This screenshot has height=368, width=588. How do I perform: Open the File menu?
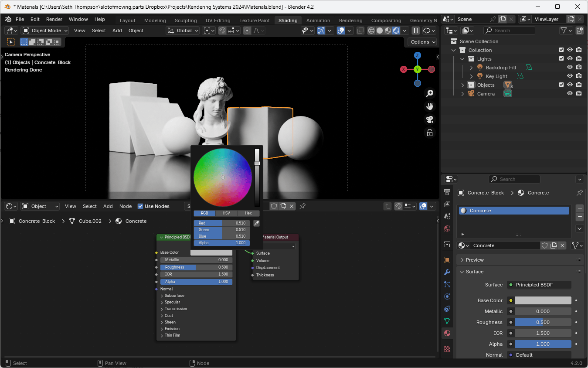[x=20, y=19]
